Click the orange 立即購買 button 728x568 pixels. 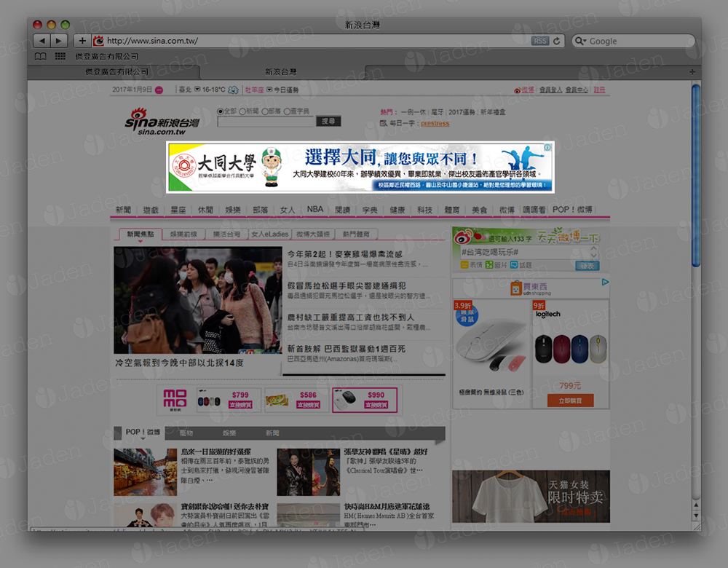(570, 401)
